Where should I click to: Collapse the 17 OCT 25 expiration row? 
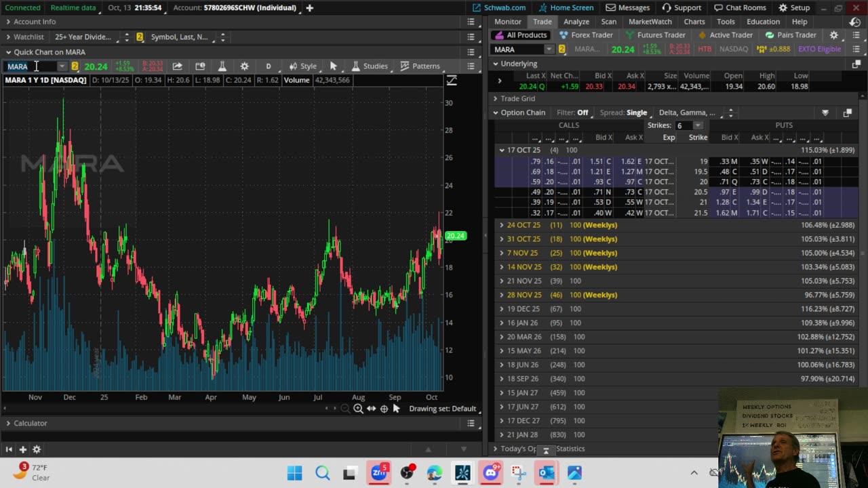click(x=502, y=150)
